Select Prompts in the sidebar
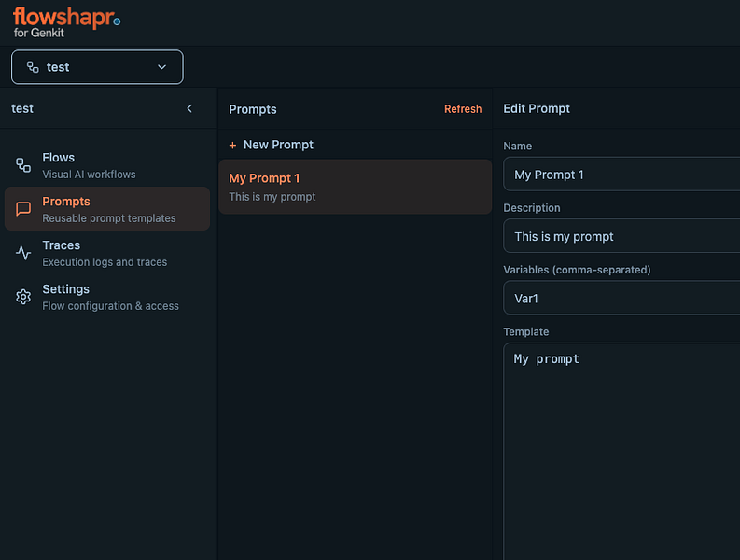Viewport: 740px width, 560px height. [x=107, y=209]
